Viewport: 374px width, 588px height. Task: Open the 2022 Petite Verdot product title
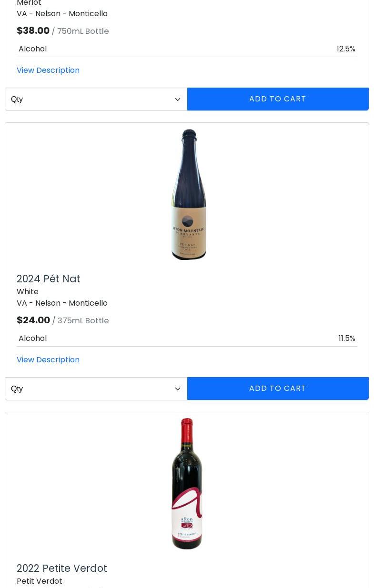(x=62, y=568)
